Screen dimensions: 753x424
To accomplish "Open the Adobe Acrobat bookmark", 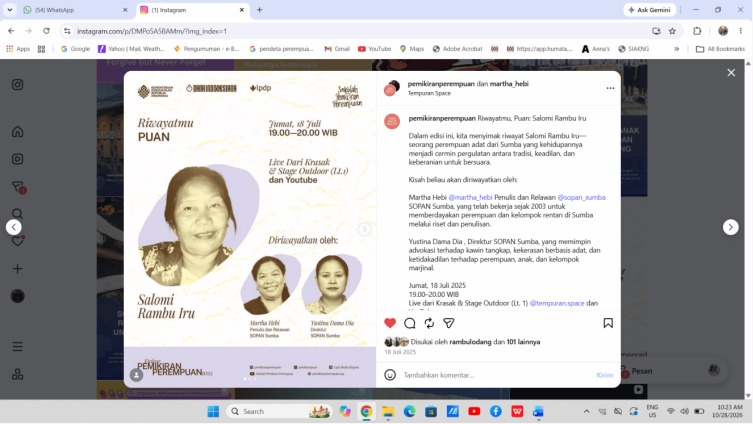I will pos(458,48).
